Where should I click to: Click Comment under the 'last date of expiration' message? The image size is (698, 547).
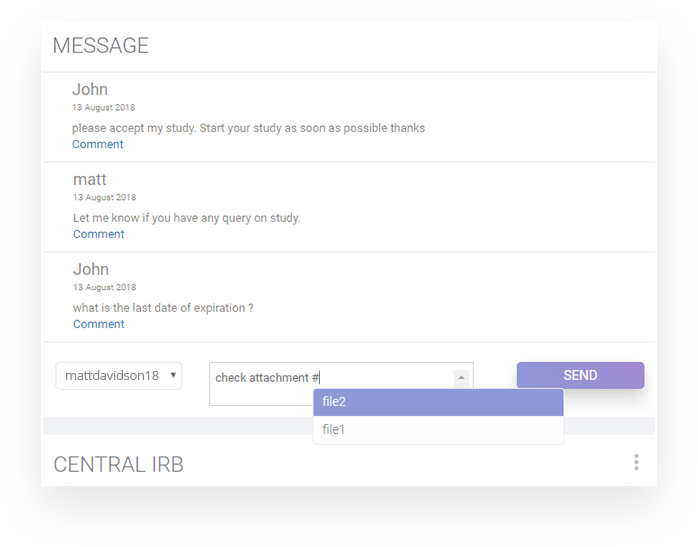[x=99, y=324]
